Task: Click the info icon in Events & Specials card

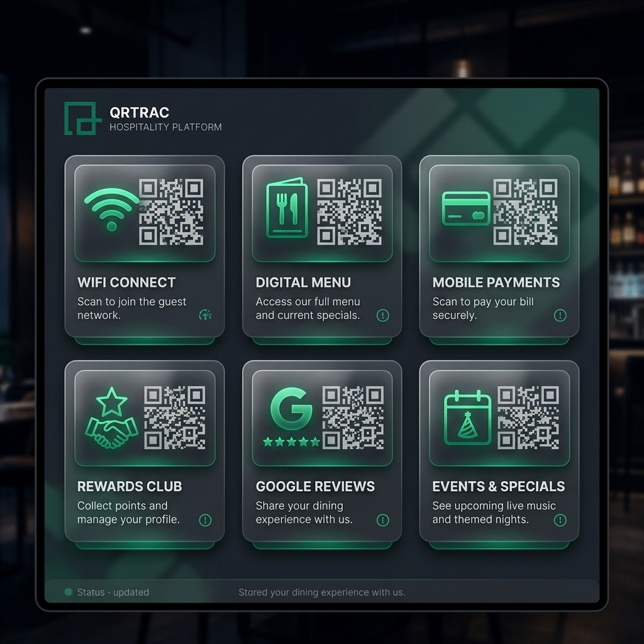Action: 560,520
